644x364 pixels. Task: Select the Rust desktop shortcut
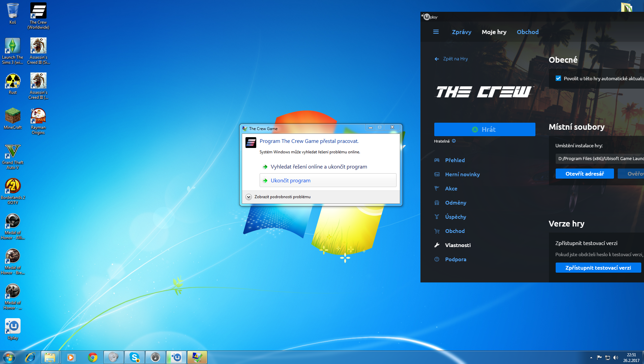(x=12, y=84)
